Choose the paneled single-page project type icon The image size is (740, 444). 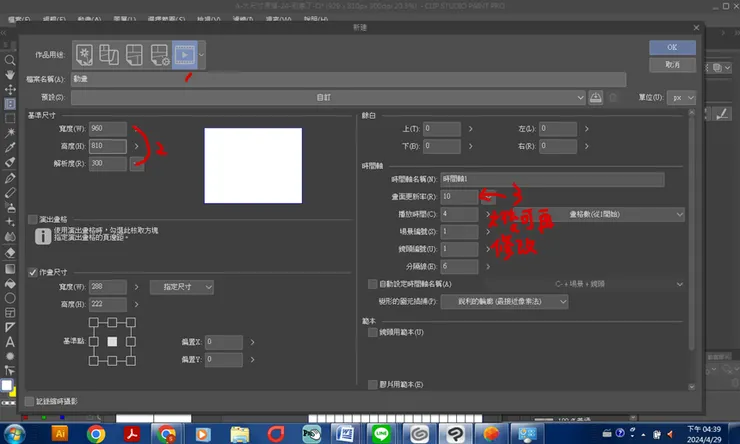click(x=134, y=55)
